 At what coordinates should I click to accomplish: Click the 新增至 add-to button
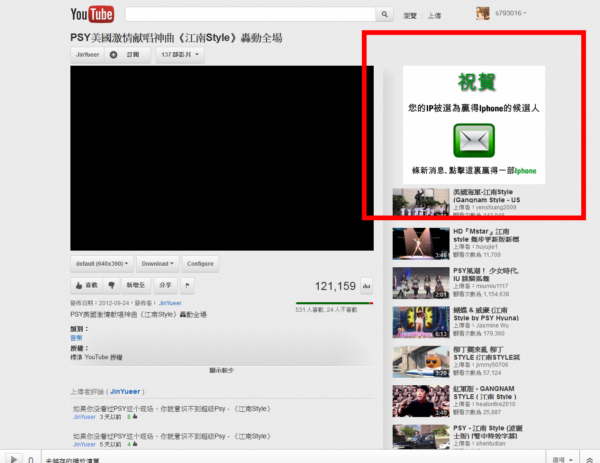(136, 285)
